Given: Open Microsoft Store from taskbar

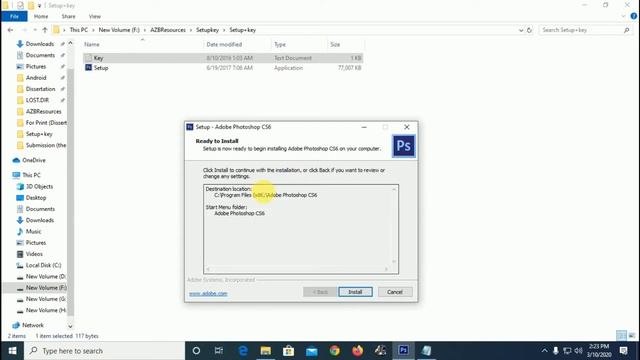Looking at the screenshot, I should (x=289, y=351).
